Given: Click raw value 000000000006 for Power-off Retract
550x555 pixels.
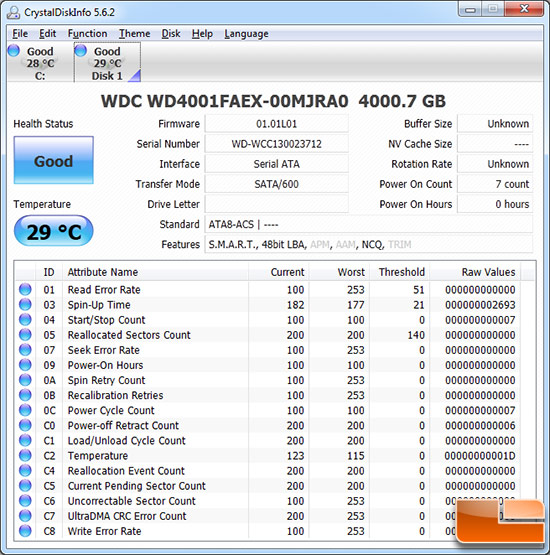Looking at the screenshot, I should click(x=480, y=425).
